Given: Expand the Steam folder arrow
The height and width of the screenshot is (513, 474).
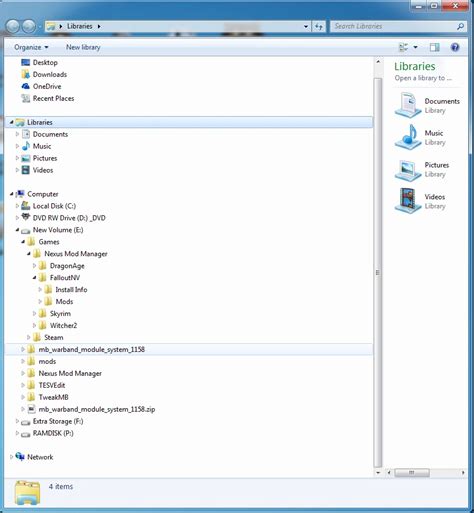Looking at the screenshot, I should (29, 337).
